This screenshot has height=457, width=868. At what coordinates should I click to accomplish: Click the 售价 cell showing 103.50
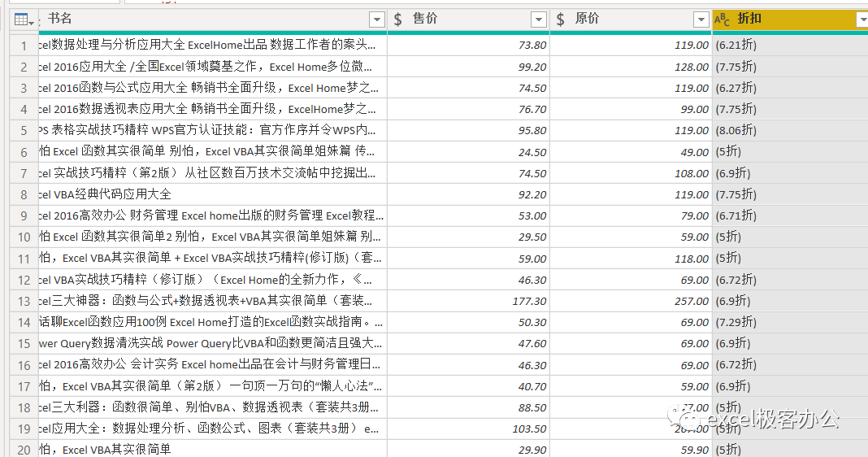click(468, 429)
